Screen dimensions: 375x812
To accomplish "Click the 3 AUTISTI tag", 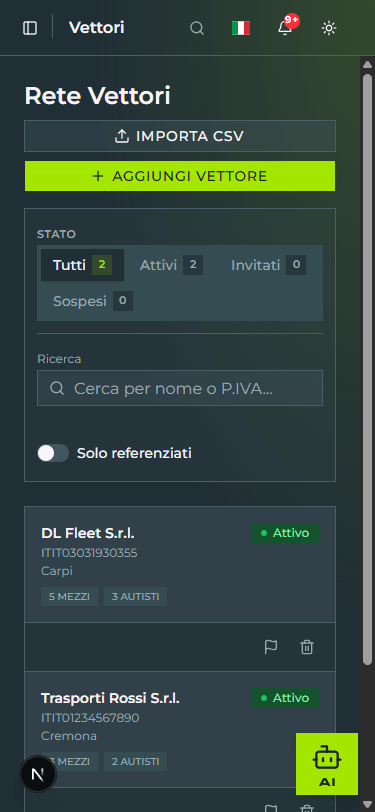I will tap(136, 597).
